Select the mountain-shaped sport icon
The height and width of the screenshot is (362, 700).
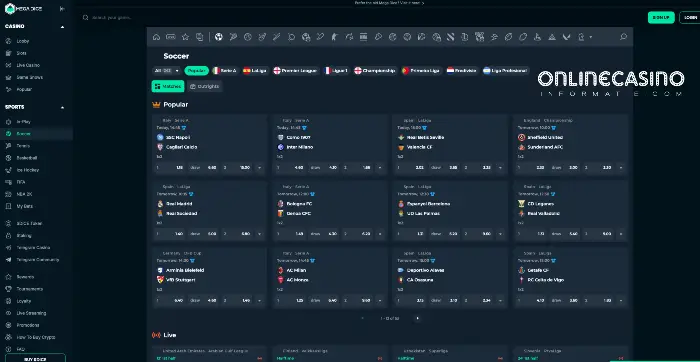(552, 37)
